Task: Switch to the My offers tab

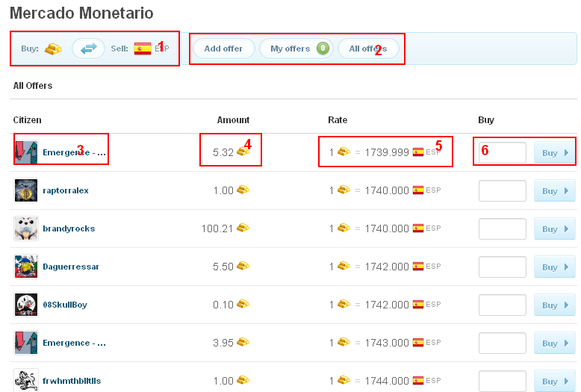Action: click(x=290, y=49)
